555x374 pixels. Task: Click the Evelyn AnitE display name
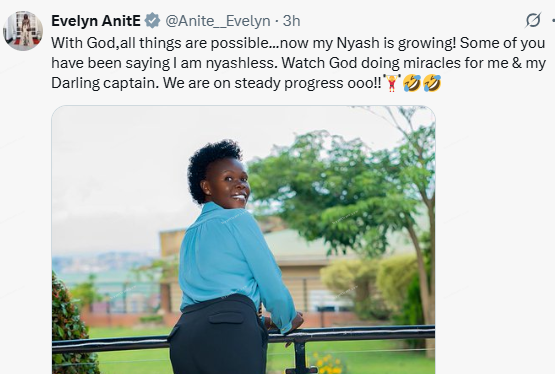(x=96, y=21)
